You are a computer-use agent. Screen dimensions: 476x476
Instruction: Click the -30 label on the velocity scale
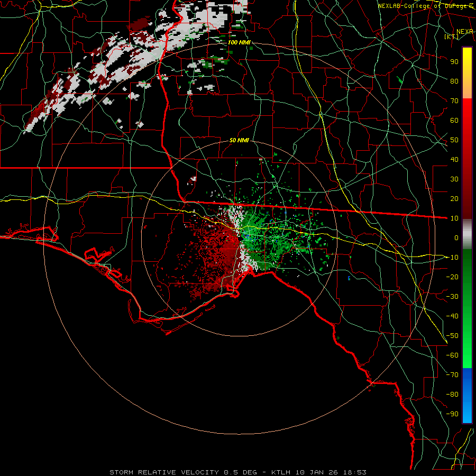452,297
